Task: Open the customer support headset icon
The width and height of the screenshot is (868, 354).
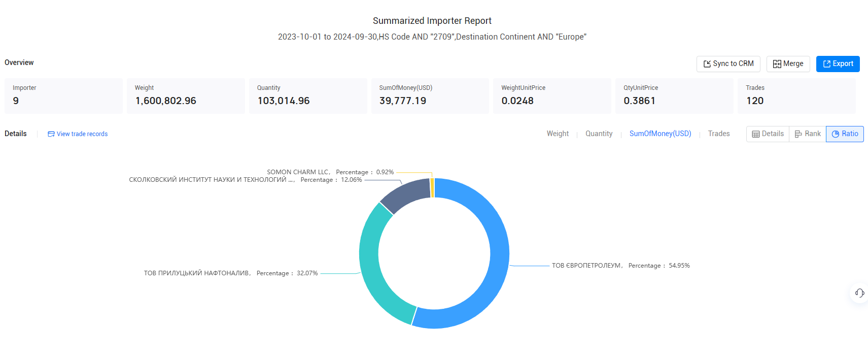Action: [x=859, y=293]
